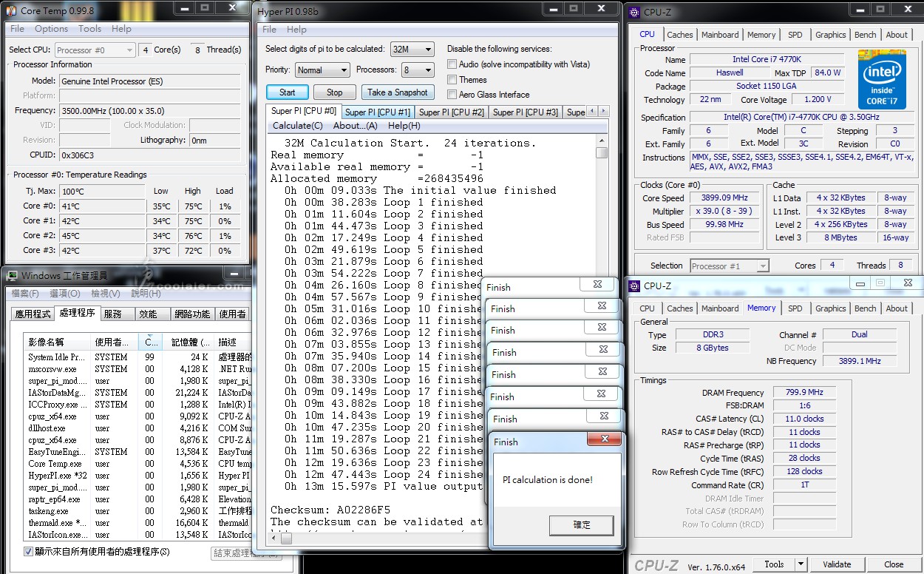Screen dimensions: 924x574
Task: Open the Tools menu in Core Temp
Action: [89, 29]
